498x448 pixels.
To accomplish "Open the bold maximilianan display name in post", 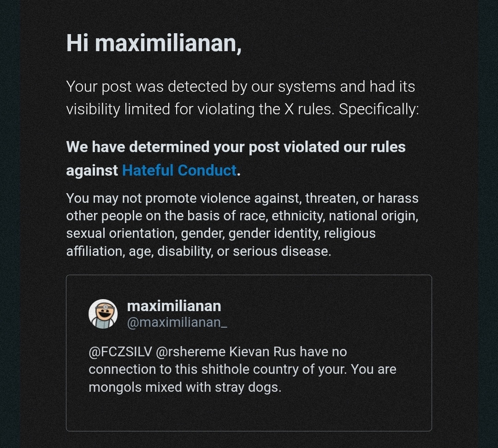I will 174,306.
